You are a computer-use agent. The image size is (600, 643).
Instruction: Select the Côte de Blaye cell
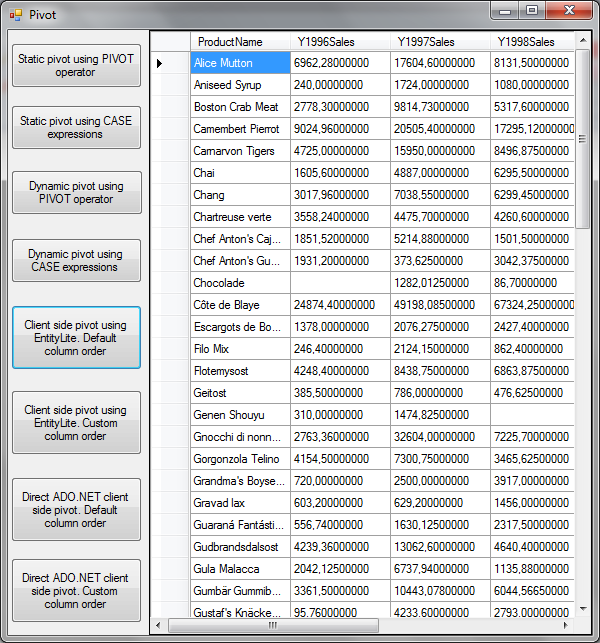[x=240, y=305]
